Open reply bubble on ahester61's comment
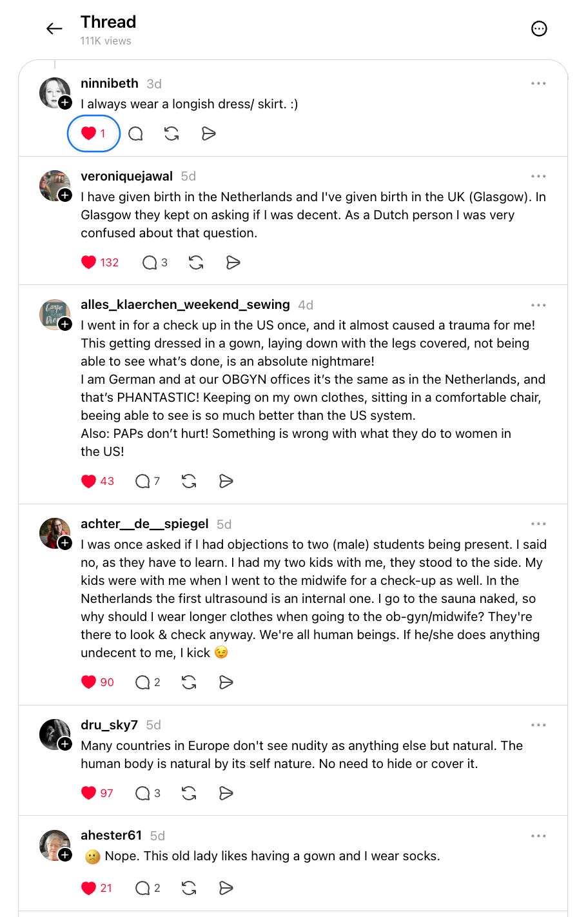The image size is (588, 917). 148,888
